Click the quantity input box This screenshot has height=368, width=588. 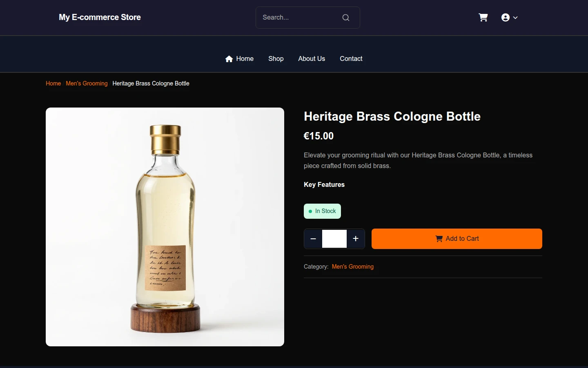coord(334,239)
